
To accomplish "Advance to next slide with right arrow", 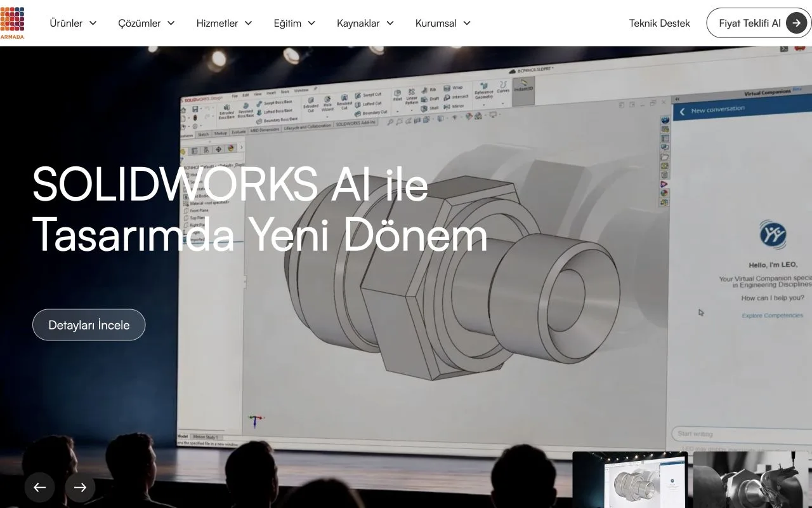I will coord(80,487).
